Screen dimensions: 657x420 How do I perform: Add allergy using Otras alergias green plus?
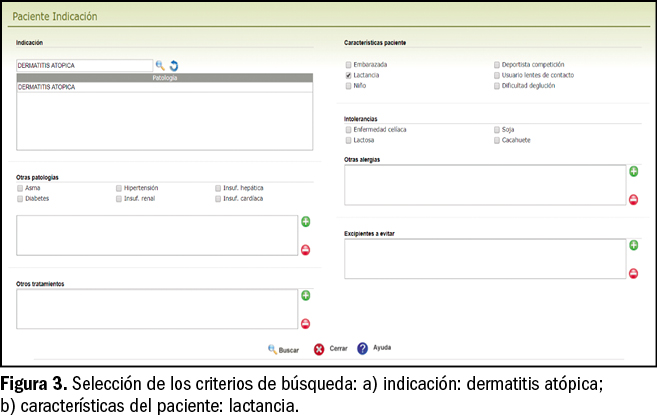633,172
